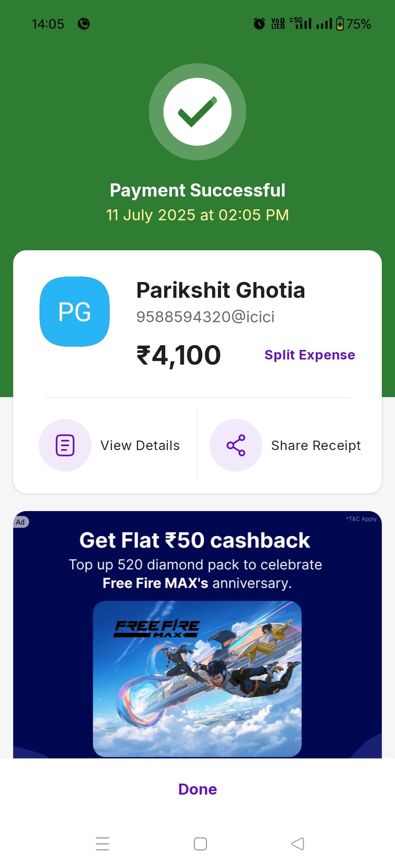395x868 pixels.
Task: Open Split Expense link
Action: click(310, 355)
